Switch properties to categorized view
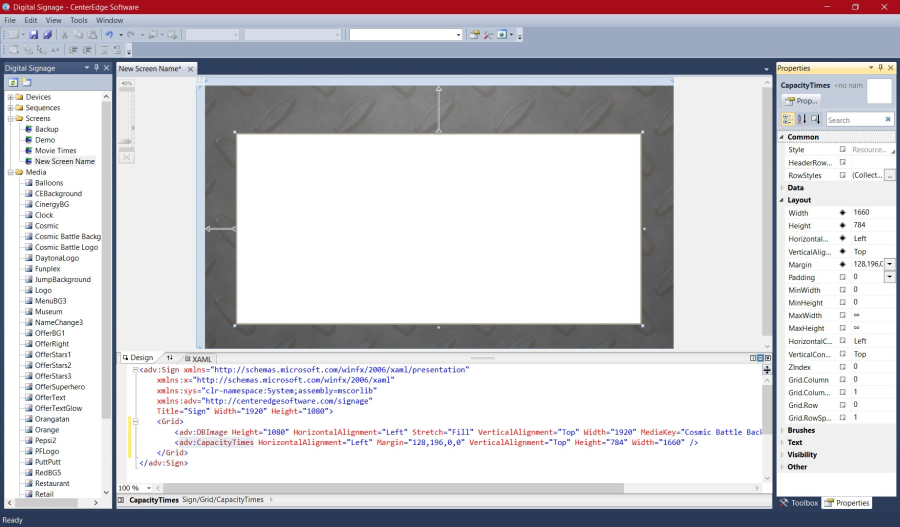The image size is (900, 527). coord(788,119)
